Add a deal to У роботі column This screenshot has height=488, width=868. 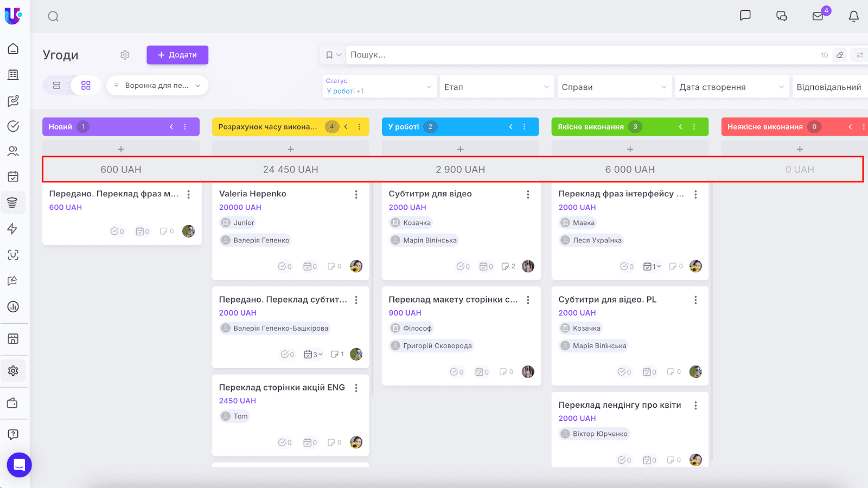pyautogui.click(x=461, y=149)
